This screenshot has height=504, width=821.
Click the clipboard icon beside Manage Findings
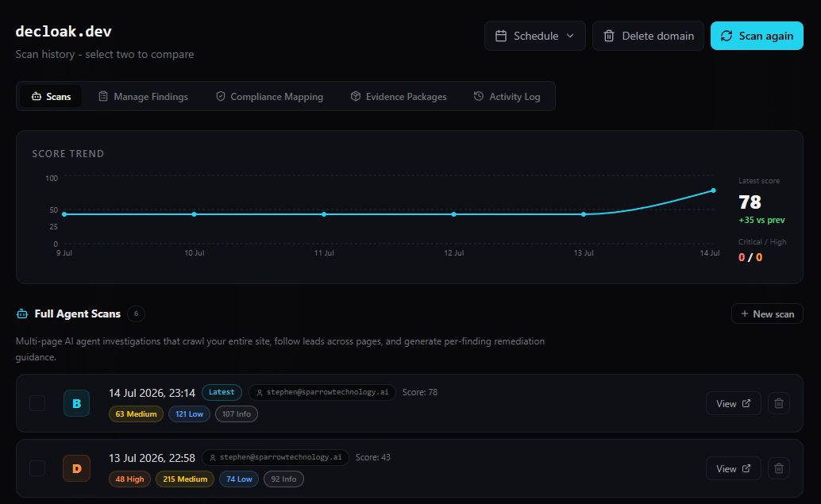[x=103, y=96]
